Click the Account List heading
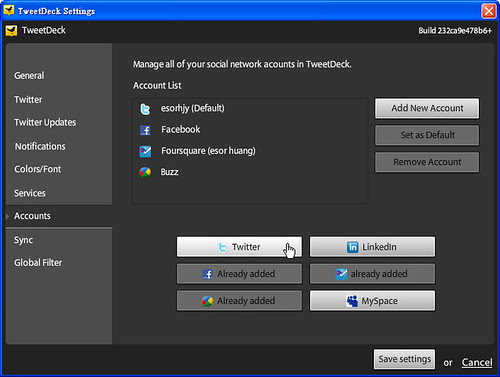Viewport: 500px width, 377px height. [x=157, y=86]
